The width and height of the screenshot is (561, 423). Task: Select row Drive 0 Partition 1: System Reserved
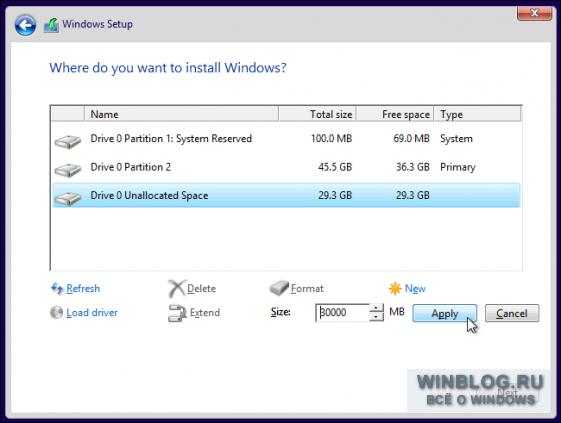286,138
